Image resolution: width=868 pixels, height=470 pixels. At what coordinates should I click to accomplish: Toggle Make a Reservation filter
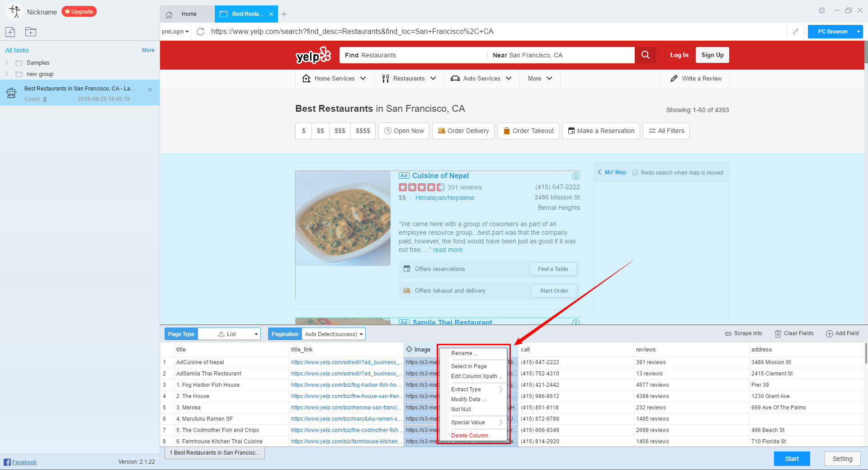click(601, 131)
